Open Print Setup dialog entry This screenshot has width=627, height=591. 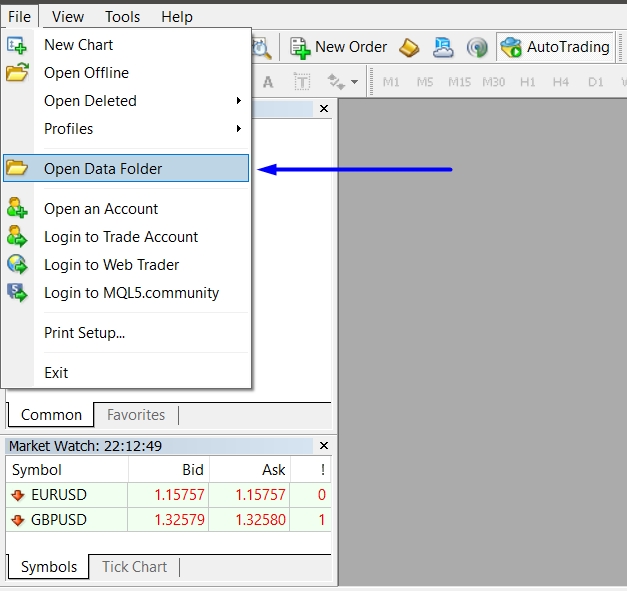[x=126, y=333]
